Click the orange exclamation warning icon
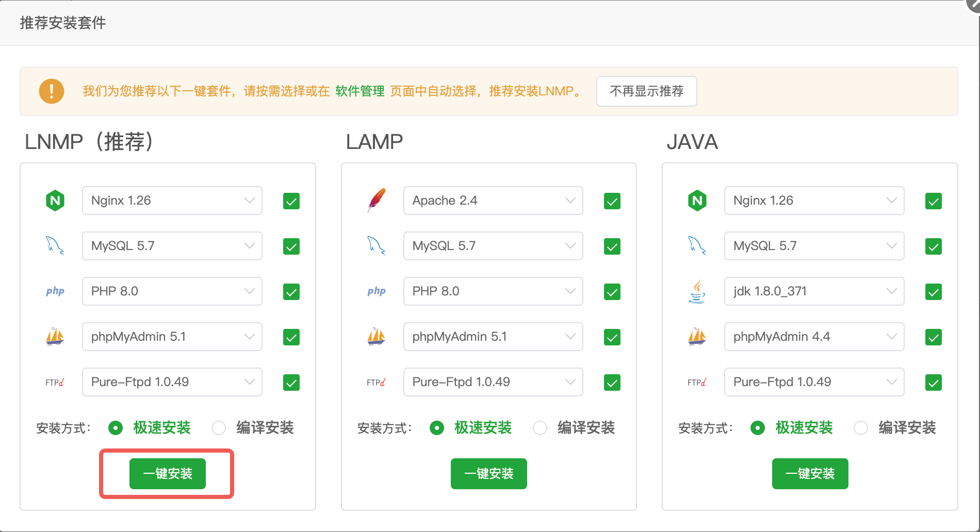Image resolution: width=980 pixels, height=532 pixels. coord(52,91)
